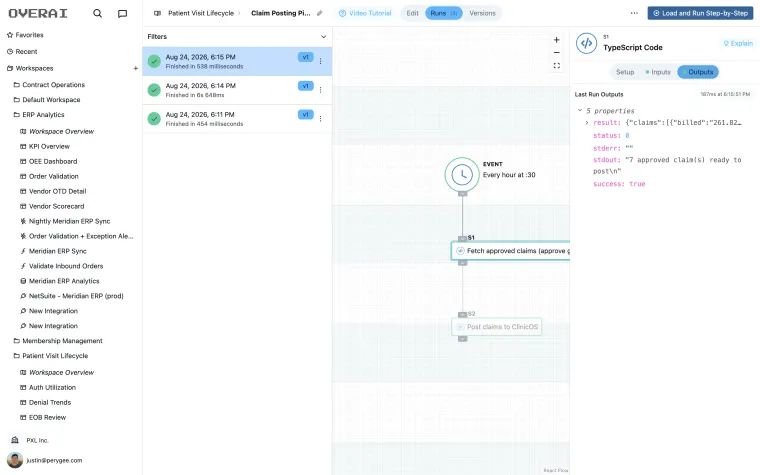Switch to the Setup tab
This screenshot has width=760, height=475.
625,72
